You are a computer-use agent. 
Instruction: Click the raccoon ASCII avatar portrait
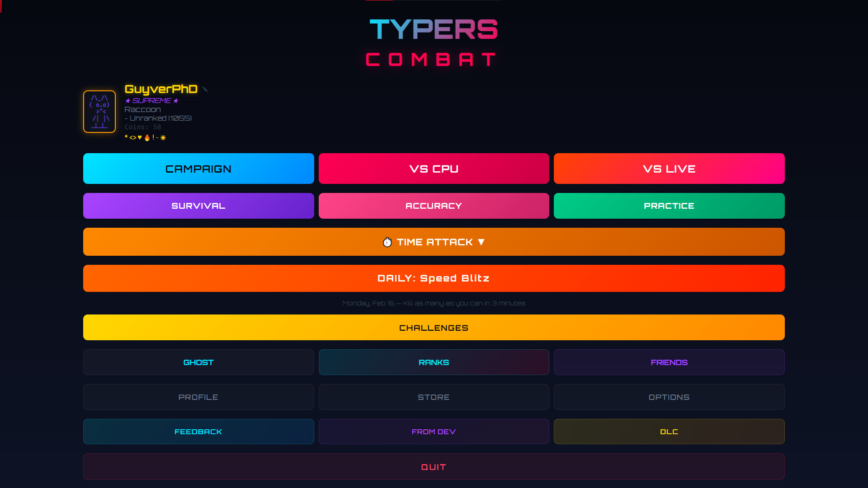[99, 112]
